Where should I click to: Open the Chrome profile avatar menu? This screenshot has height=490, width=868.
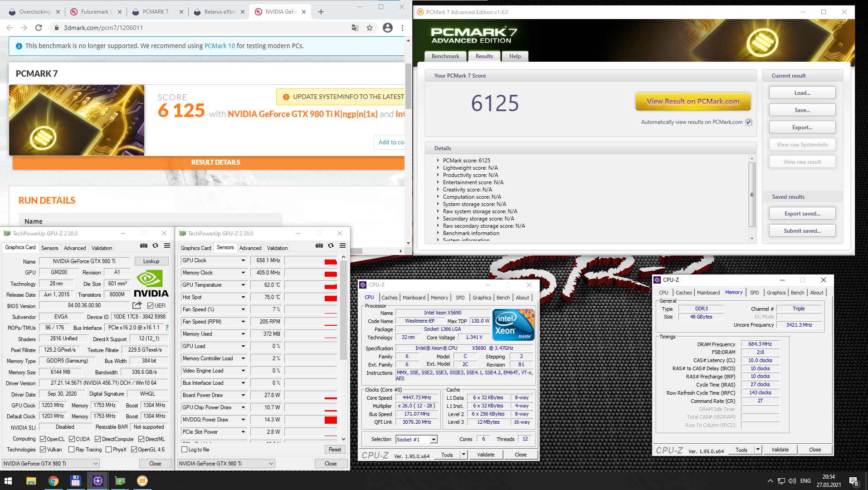pyautogui.click(x=387, y=28)
